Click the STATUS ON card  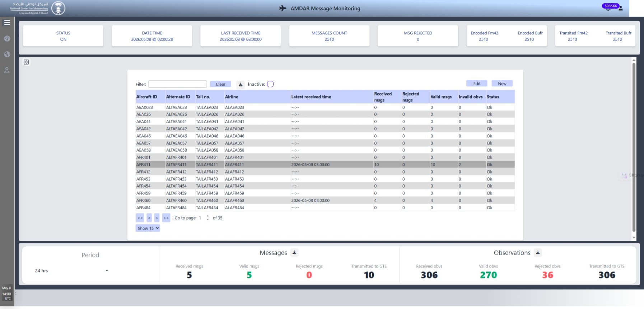(x=63, y=36)
